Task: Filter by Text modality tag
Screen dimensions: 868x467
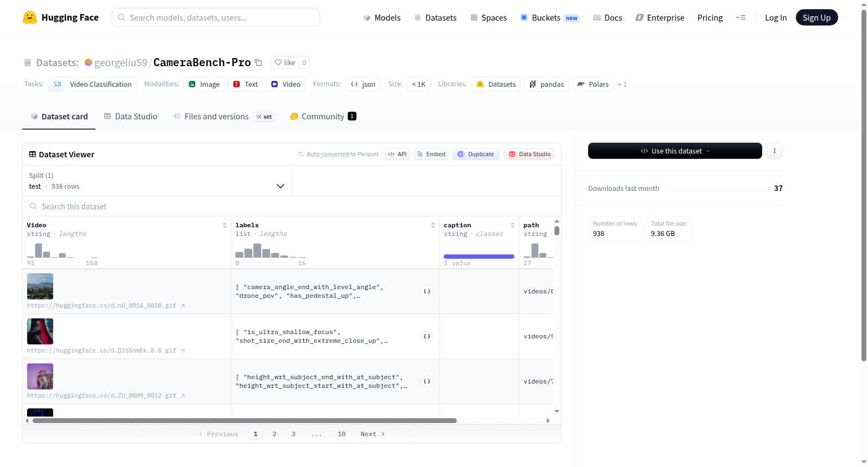Action: tap(245, 84)
